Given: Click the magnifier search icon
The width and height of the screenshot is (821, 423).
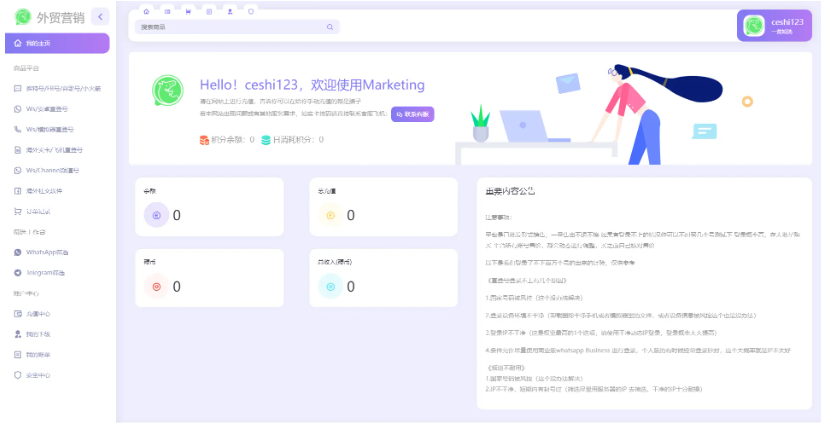Looking at the screenshot, I should [330, 27].
